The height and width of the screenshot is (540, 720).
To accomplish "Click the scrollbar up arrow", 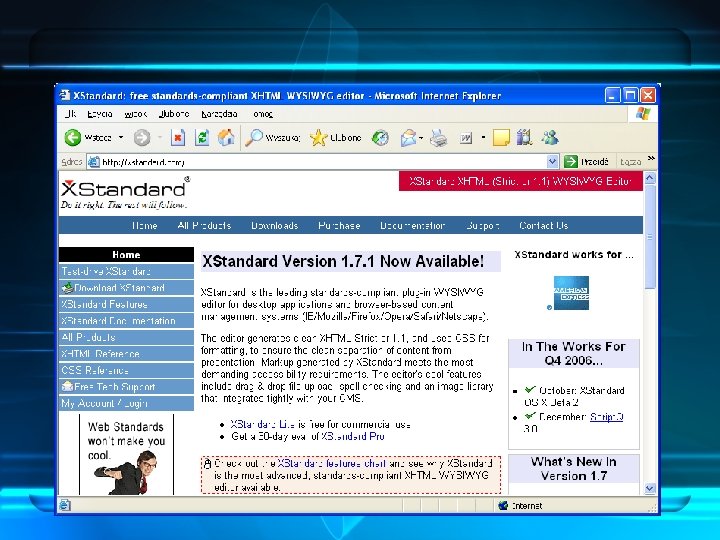I will point(650,178).
